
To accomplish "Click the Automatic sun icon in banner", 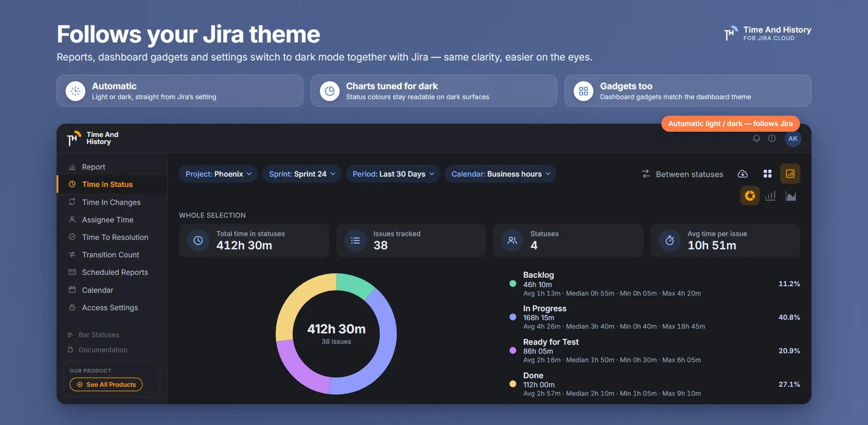I will [x=75, y=91].
